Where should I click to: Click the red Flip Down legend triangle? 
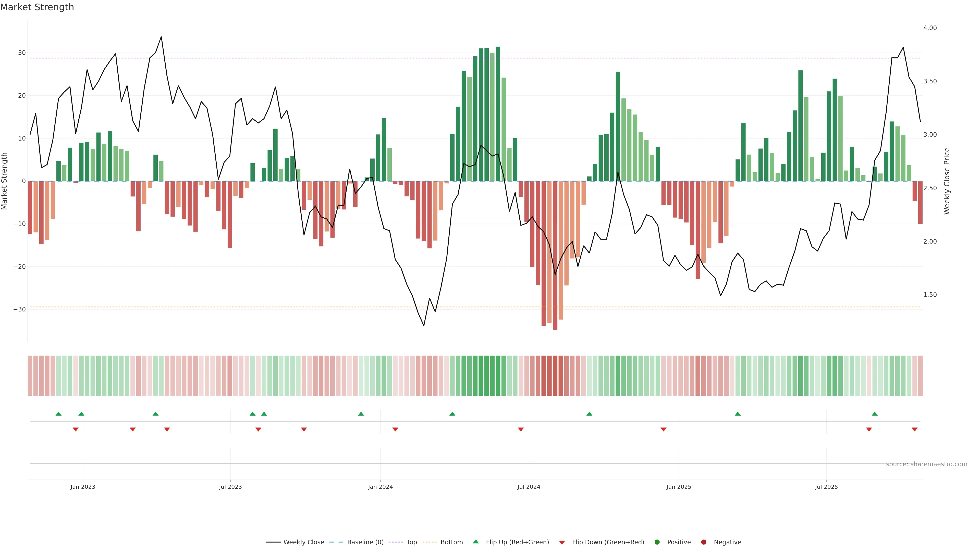coord(562,543)
